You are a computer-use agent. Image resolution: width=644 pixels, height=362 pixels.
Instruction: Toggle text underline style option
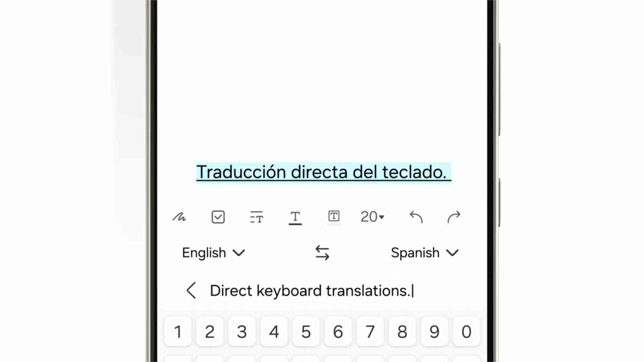pyautogui.click(x=294, y=217)
